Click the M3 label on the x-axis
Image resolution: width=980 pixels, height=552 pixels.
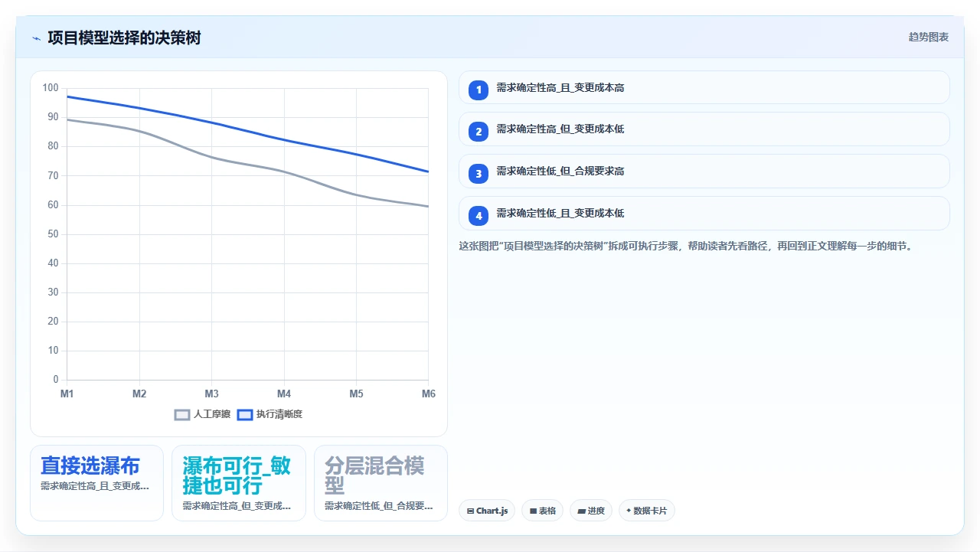point(212,394)
